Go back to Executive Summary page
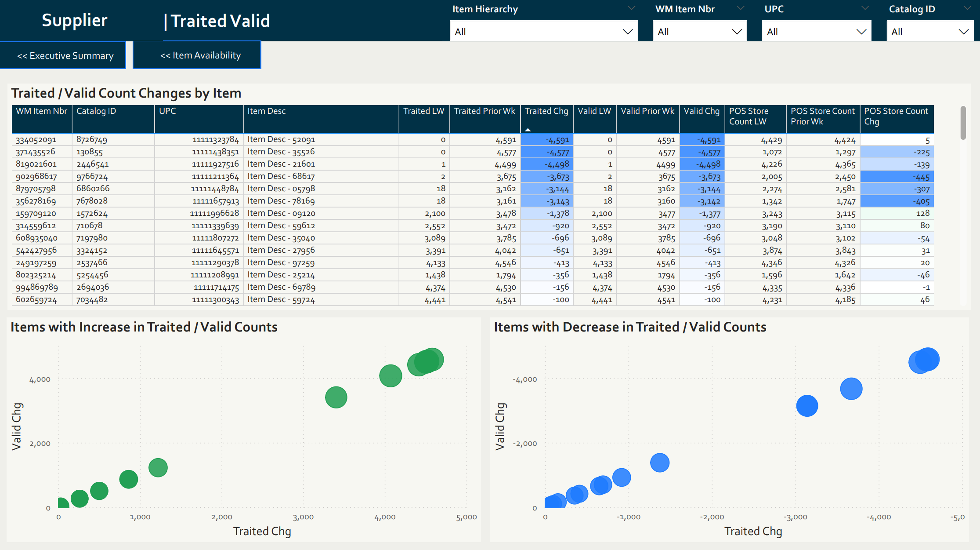980x550 pixels. [x=65, y=56]
